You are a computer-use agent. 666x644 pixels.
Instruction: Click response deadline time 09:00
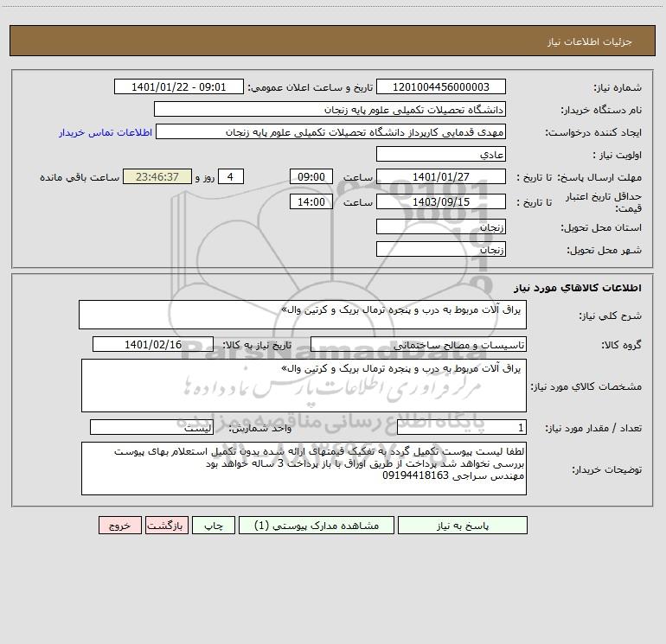click(311, 176)
